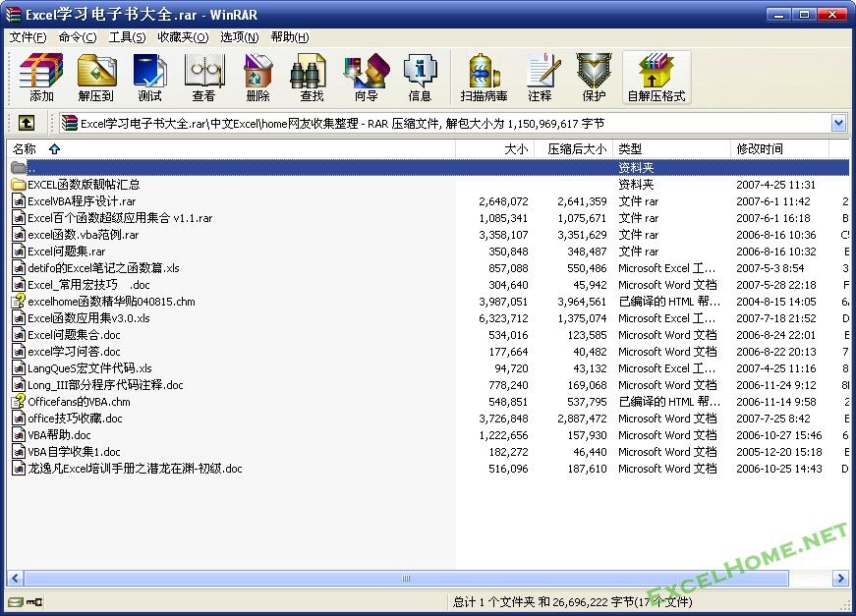The image size is (856, 616).
Task: Select file Excel函数应用集v3.0.xls
Action: [88, 318]
